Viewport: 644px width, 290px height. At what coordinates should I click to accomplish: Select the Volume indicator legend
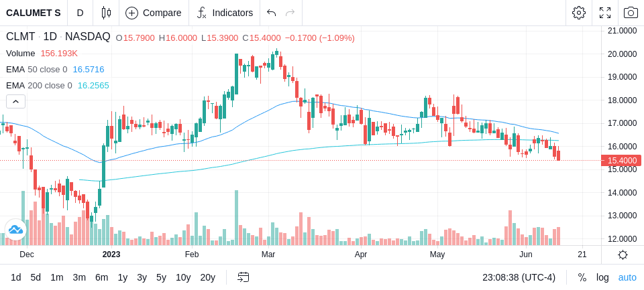coord(21,54)
